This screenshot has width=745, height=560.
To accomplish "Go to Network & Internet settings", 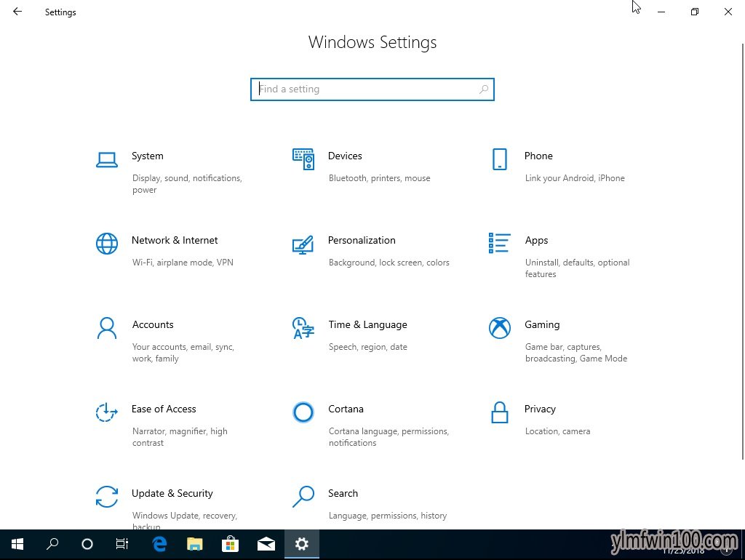I will (175, 240).
